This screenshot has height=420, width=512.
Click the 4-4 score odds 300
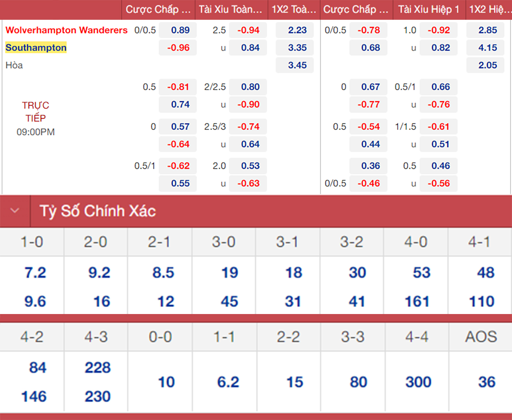(x=418, y=382)
